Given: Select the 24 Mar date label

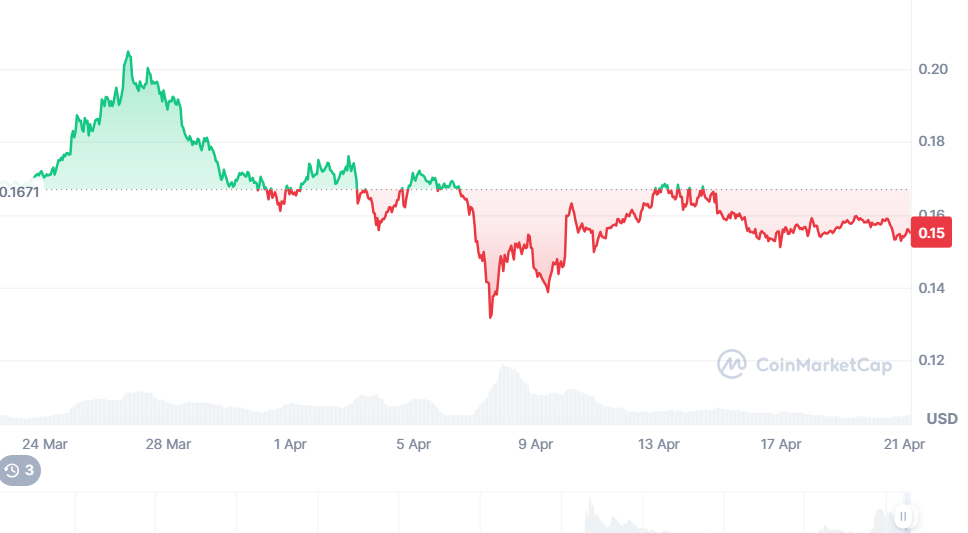Looking at the screenshot, I should 44,444.
